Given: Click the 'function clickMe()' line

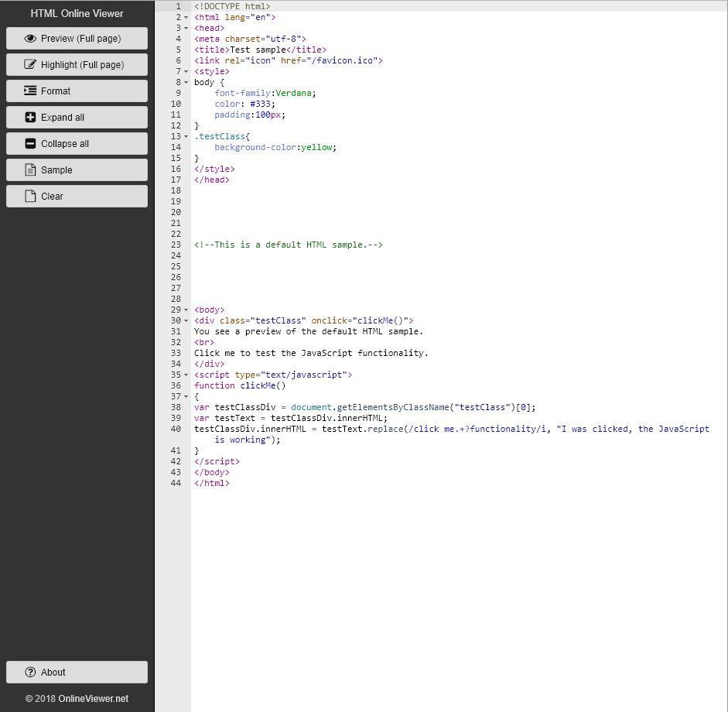Looking at the screenshot, I should [240, 385].
